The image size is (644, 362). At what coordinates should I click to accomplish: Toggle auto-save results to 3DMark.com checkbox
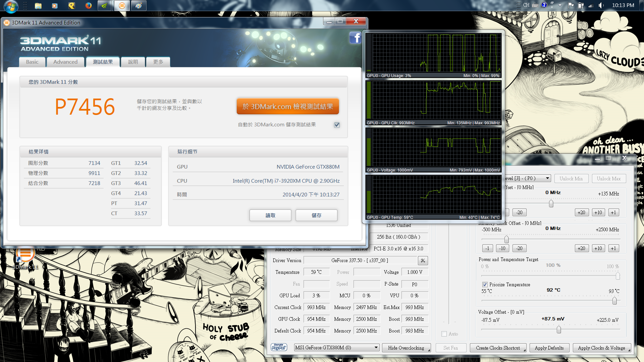pyautogui.click(x=337, y=125)
